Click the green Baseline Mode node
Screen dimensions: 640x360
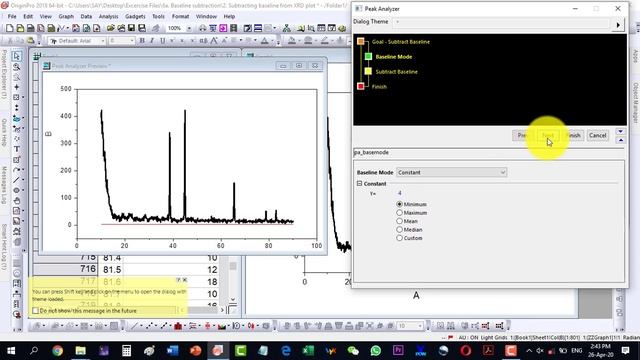tap(368, 56)
